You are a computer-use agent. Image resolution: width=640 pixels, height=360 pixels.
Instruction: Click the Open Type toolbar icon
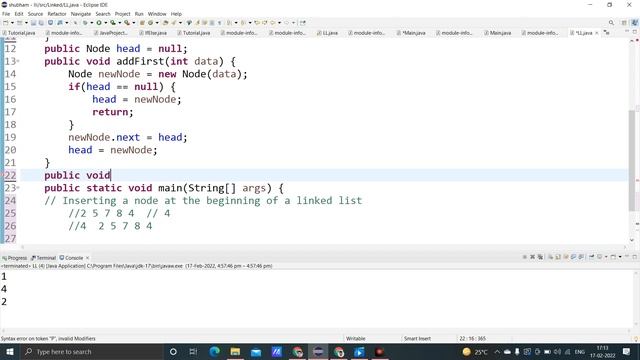coord(165,23)
